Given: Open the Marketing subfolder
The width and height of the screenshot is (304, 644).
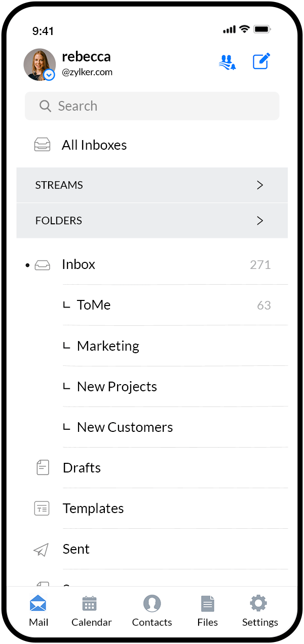Looking at the screenshot, I should (108, 346).
